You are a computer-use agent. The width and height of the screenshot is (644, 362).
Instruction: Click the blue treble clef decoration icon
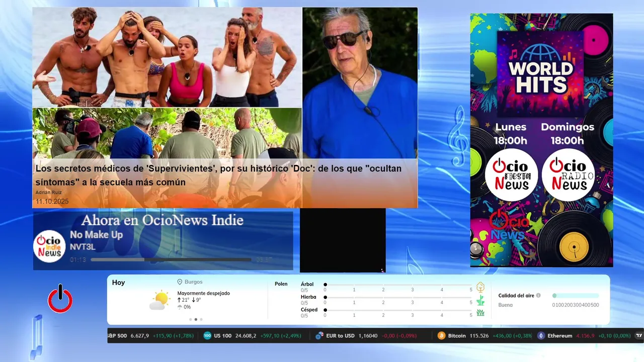coord(458,136)
